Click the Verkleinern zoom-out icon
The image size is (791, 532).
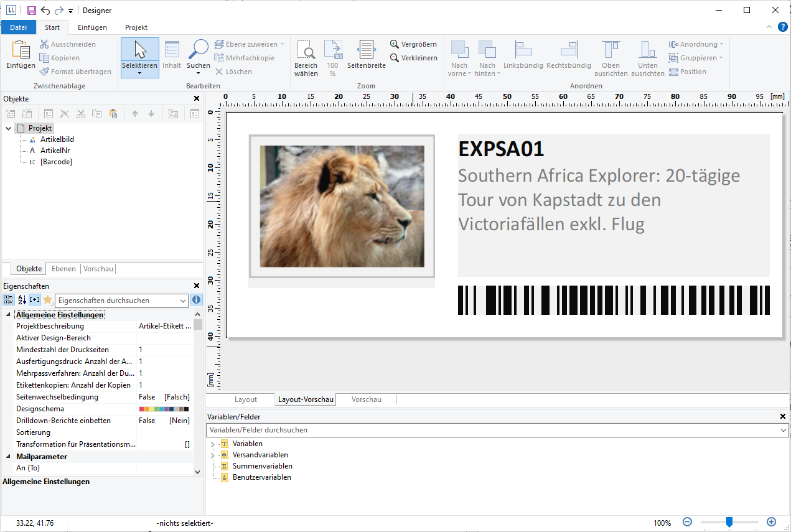(x=395, y=58)
